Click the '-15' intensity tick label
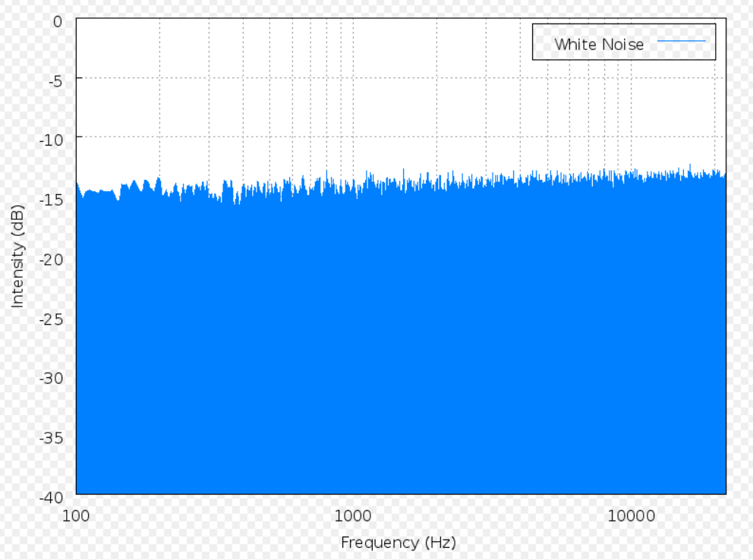This screenshot has width=753, height=560. pyautogui.click(x=51, y=200)
